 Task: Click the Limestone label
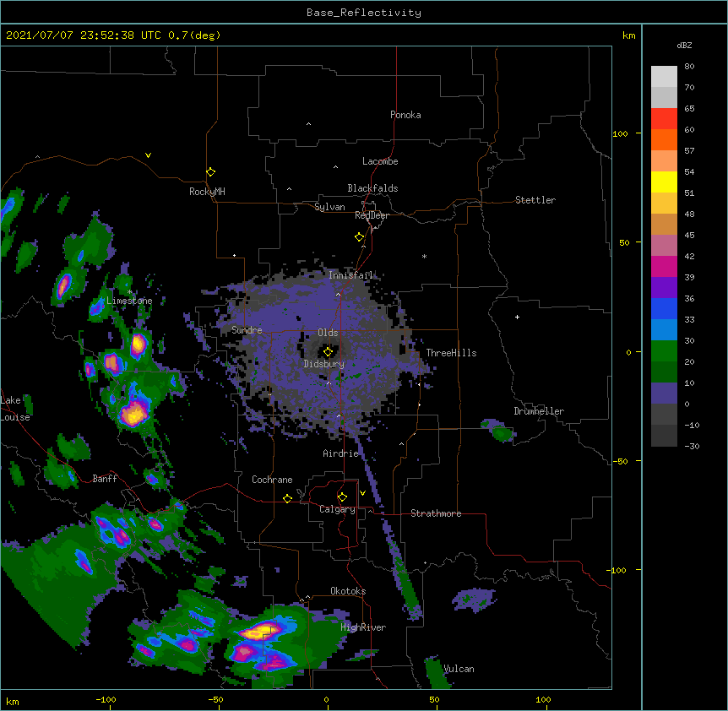(x=129, y=301)
